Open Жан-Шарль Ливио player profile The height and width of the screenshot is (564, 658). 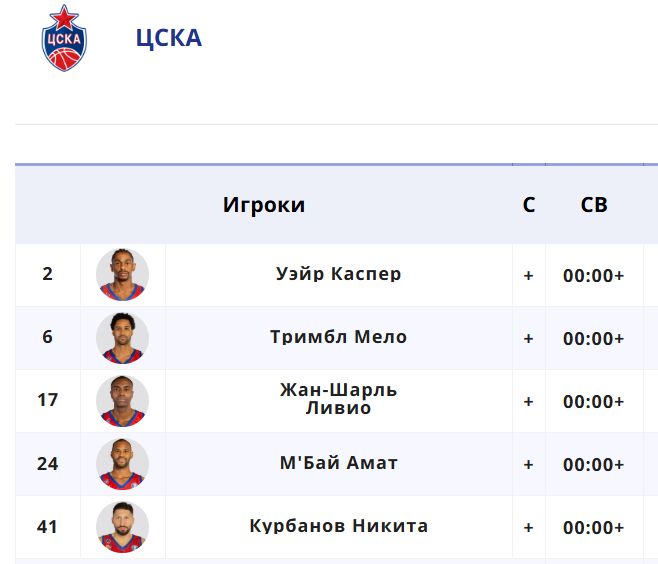[x=338, y=399]
